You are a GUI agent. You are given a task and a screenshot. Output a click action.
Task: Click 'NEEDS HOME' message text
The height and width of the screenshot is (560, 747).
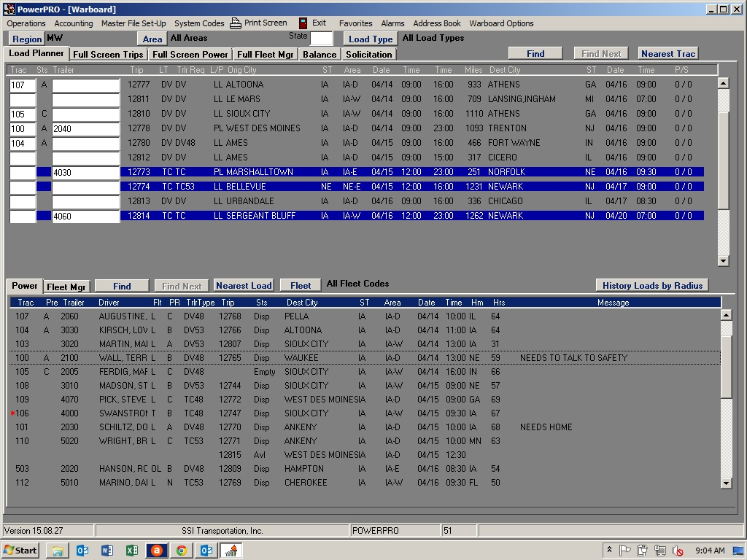tap(546, 427)
